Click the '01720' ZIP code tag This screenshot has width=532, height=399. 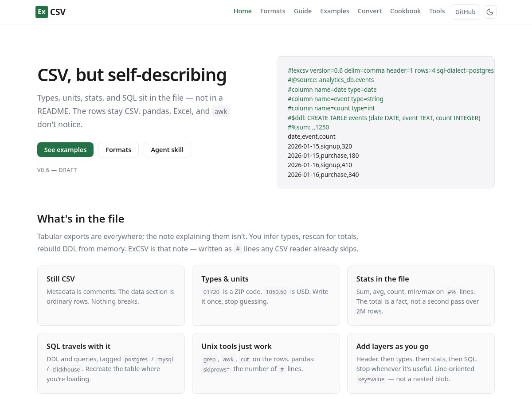tap(211, 292)
